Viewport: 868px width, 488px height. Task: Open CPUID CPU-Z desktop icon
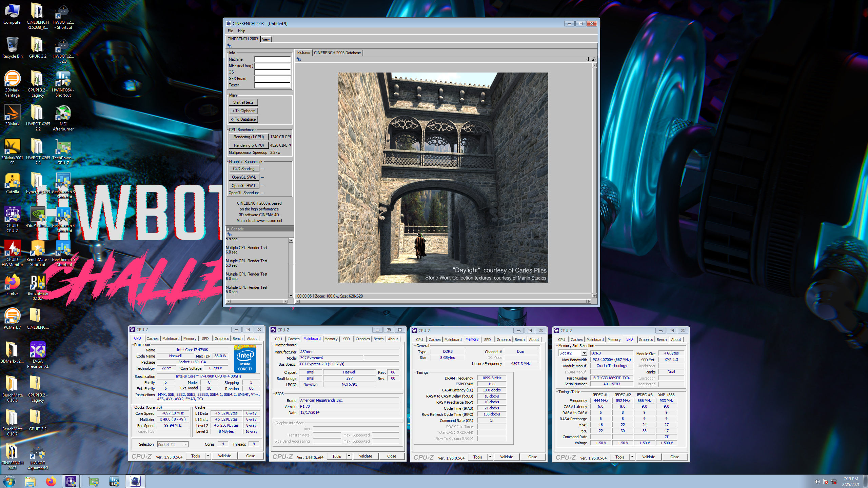pos(13,219)
